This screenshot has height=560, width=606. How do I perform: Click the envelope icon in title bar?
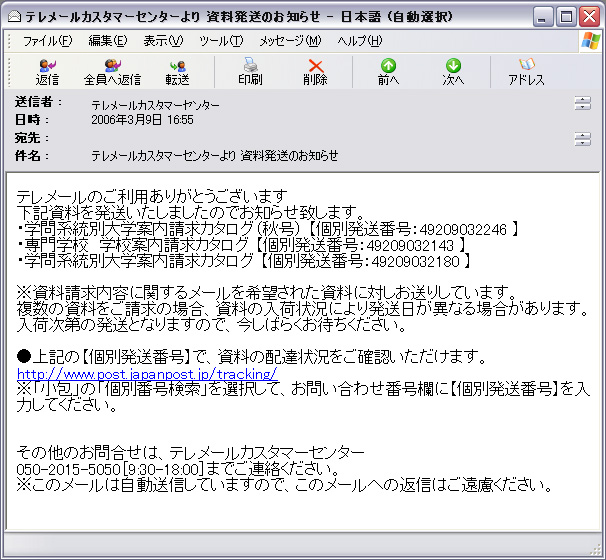[14, 17]
